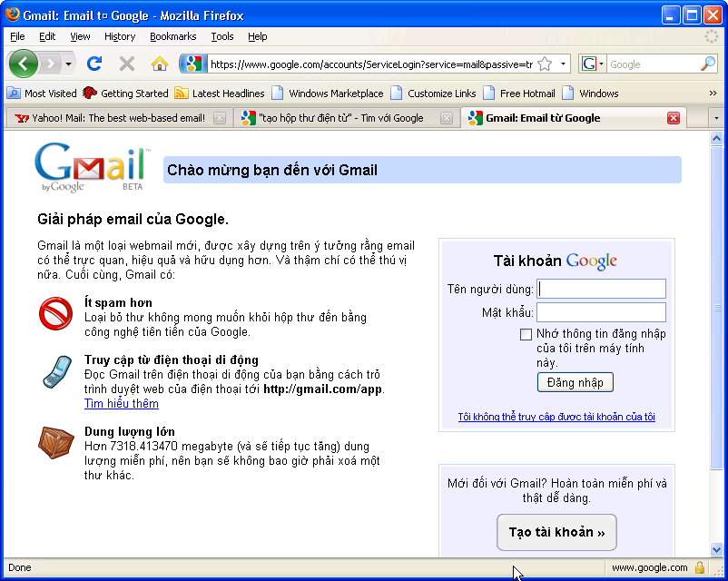Screen dimensions: 728x581
Task: Click the Đăng nhập sign-in button
Action: tap(576, 382)
